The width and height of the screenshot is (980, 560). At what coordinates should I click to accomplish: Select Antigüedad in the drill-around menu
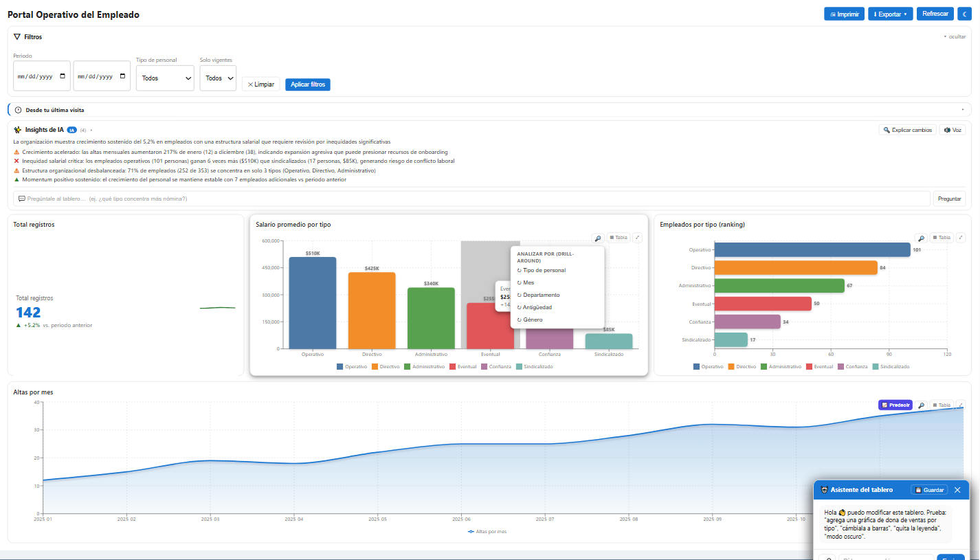(537, 307)
